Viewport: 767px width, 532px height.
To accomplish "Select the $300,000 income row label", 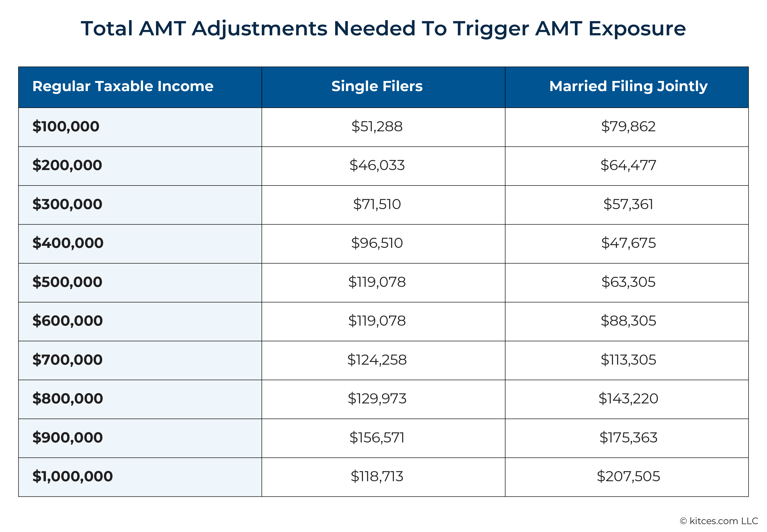I will (x=67, y=204).
